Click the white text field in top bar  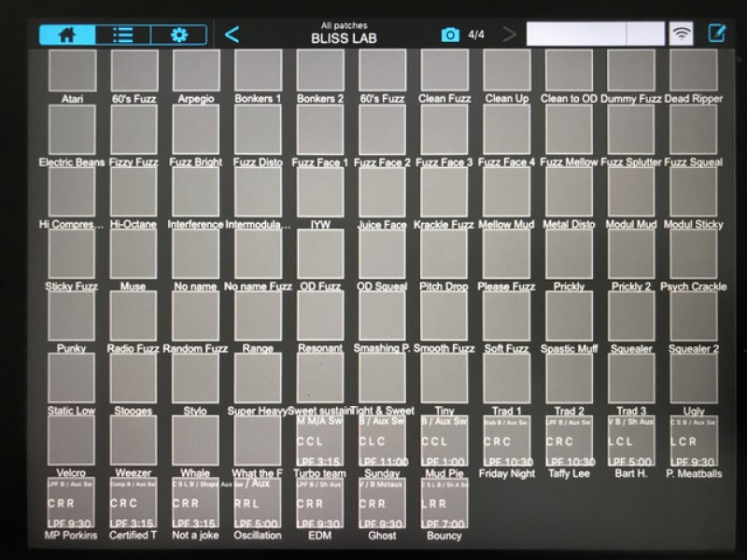click(575, 35)
